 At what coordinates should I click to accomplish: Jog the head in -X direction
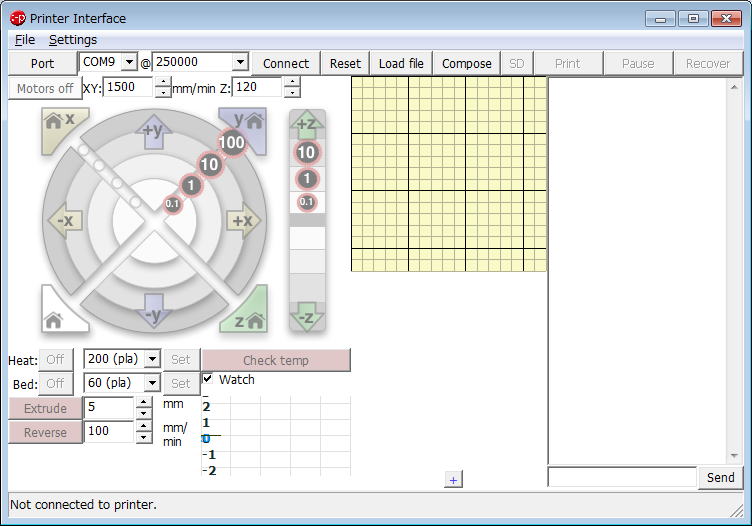click(x=65, y=221)
